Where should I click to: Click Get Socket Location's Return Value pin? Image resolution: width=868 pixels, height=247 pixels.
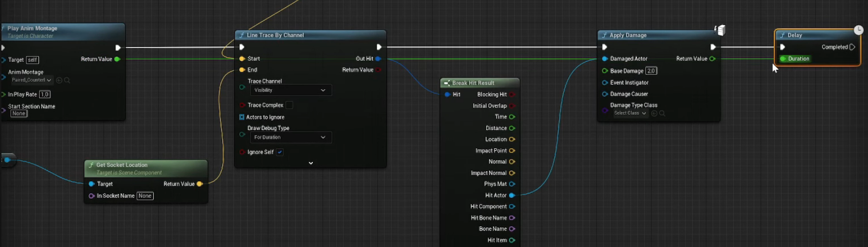tap(199, 184)
